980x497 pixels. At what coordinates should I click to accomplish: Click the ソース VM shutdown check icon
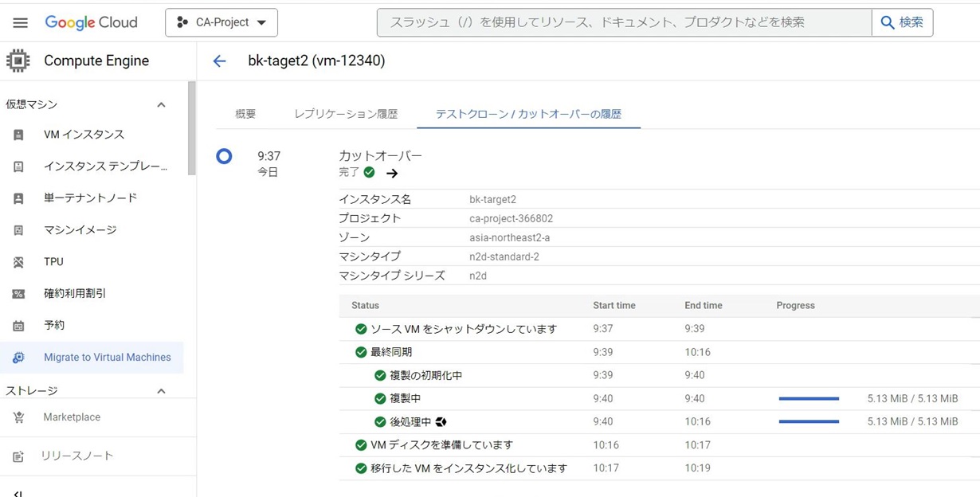[361, 329]
